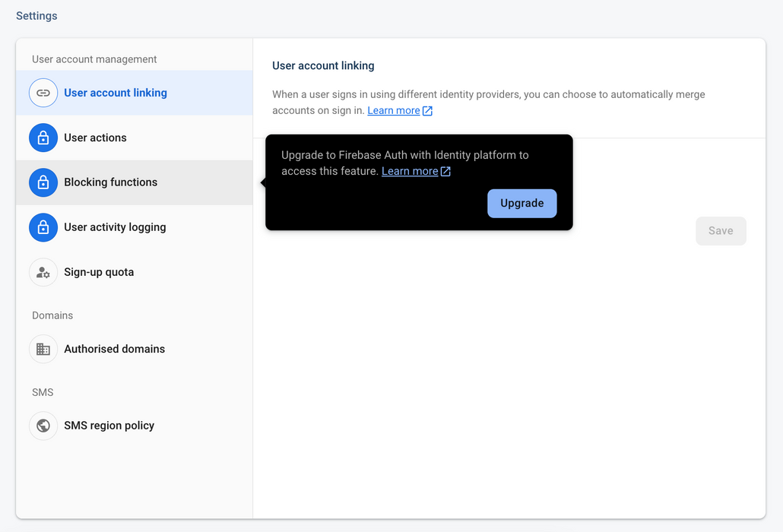Open the Learn more link about account linking
The image size is (783, 532).
(395, 110)
